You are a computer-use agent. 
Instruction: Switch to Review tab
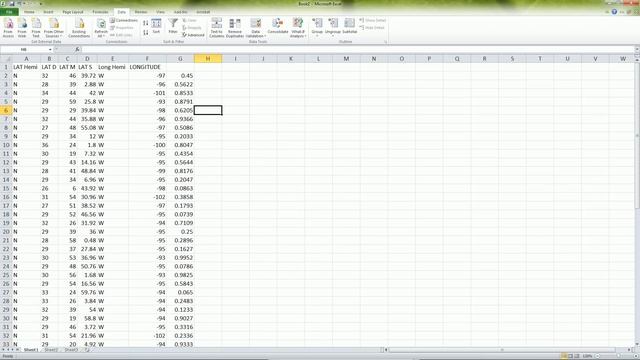pyautogui.click(x=141, y=12)
